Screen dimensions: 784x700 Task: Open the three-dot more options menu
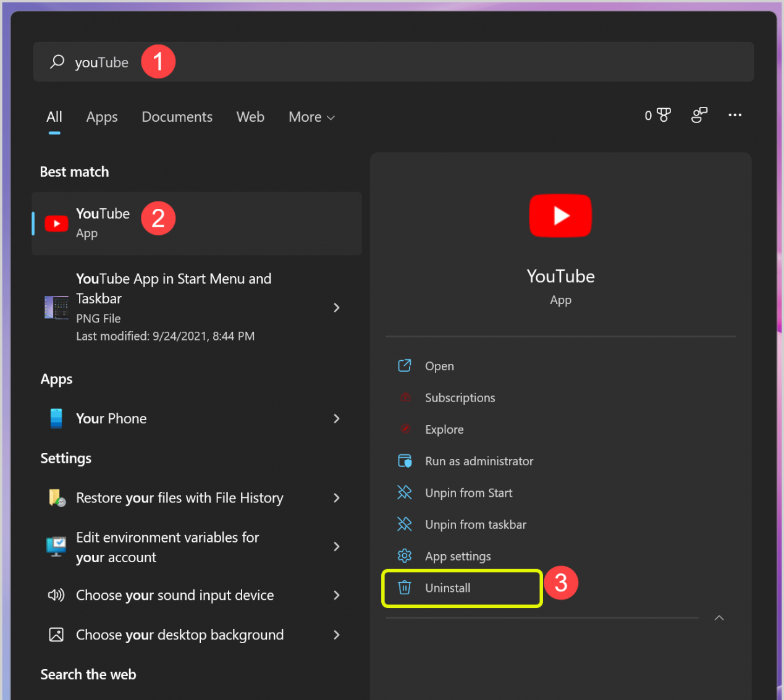(735, 116)
